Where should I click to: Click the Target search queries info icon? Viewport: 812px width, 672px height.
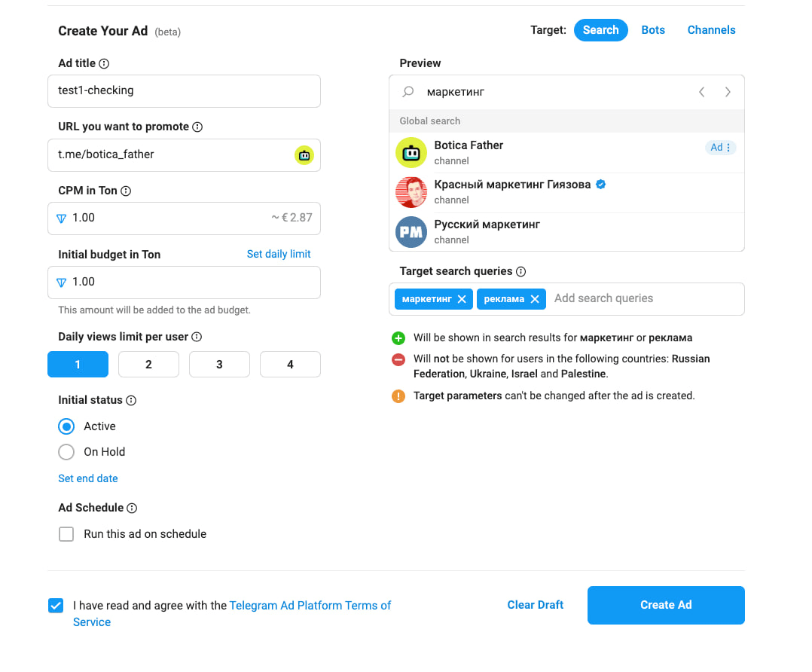pos(521,271)
